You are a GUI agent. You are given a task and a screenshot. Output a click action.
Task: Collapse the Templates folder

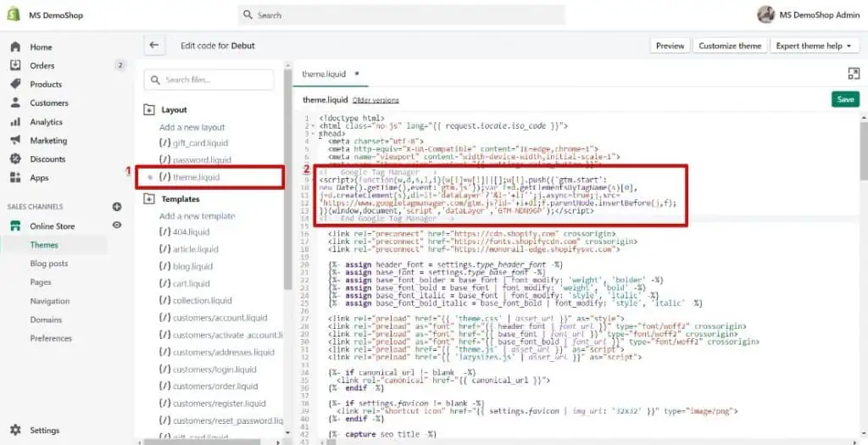coord(149,198)
